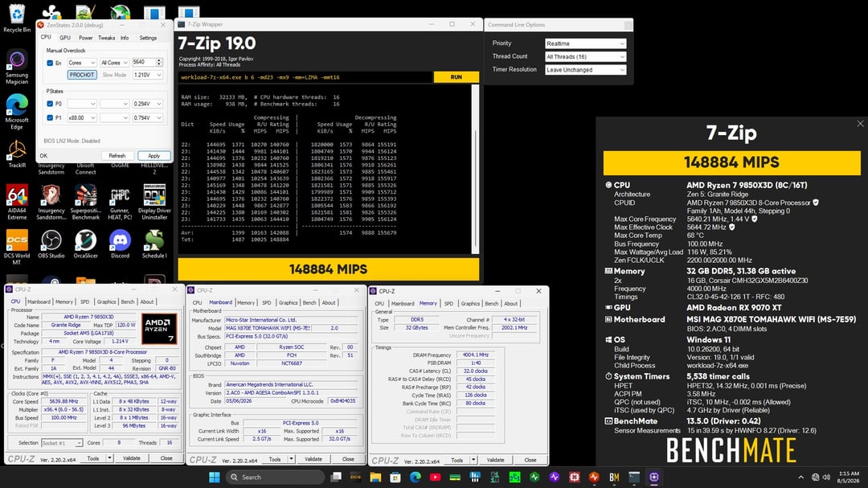Screen dimensions: 868x488
Task: Open Bench tab in CPU-Z processor window
Action: (127, 301)
